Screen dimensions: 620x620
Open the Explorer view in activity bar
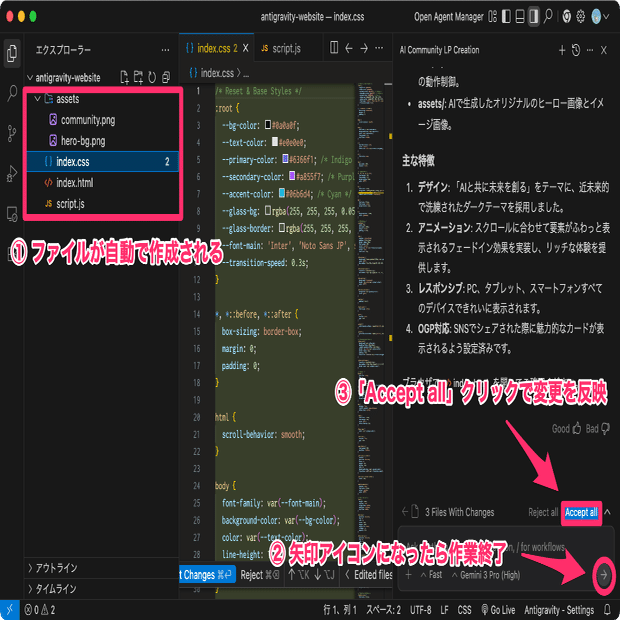pos(12,53)
